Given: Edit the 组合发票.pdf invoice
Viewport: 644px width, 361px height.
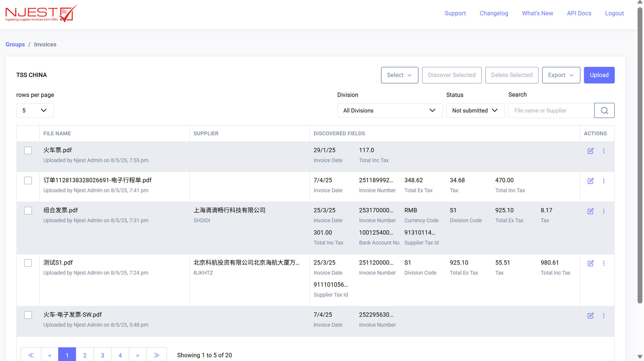Looking at the screenshot, I should [590, 211].
